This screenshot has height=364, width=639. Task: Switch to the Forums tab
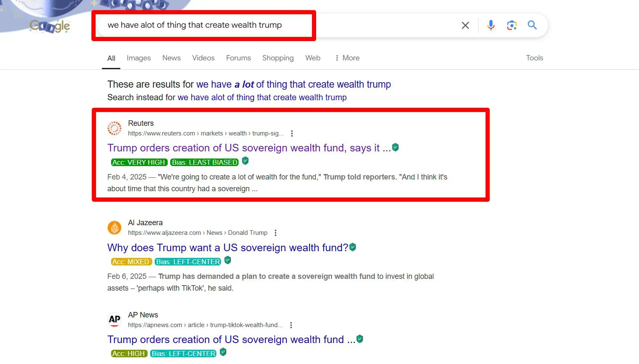click(x=239, y=58)
